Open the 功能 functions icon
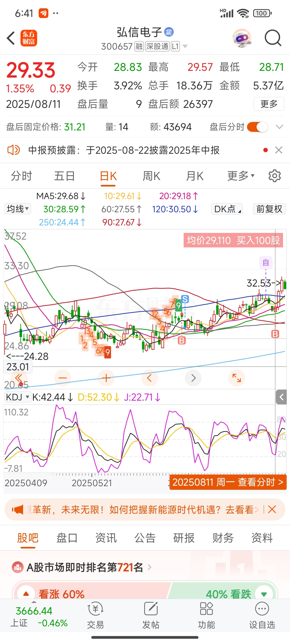This screenshot has height=644, width=290. 206,616
